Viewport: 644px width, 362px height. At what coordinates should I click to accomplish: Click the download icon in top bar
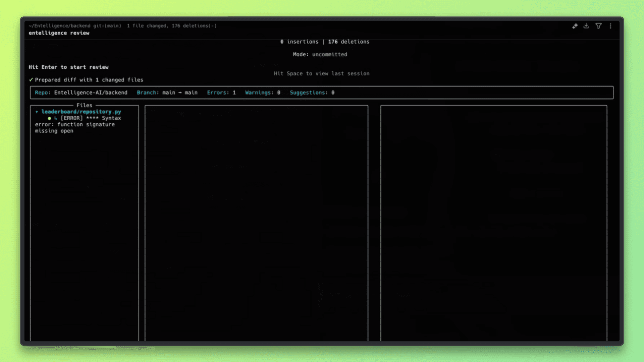[x=586, y=26]
